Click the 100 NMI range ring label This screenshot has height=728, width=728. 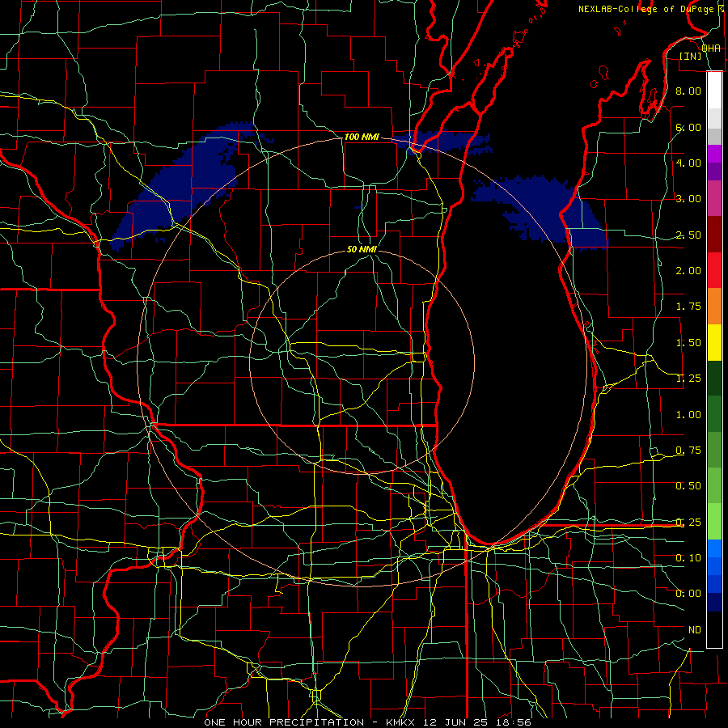point(362,137)
